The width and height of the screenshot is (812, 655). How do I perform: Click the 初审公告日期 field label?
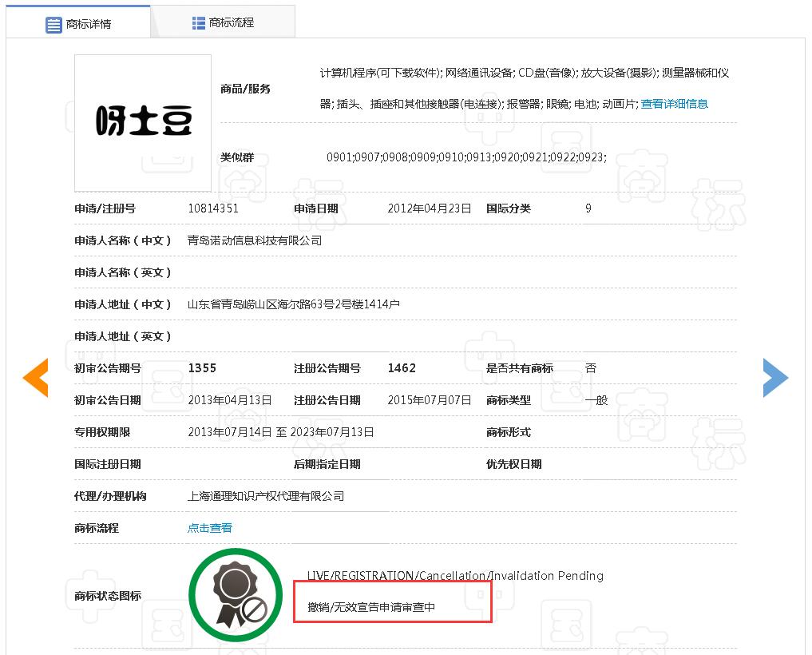point(108,400)
